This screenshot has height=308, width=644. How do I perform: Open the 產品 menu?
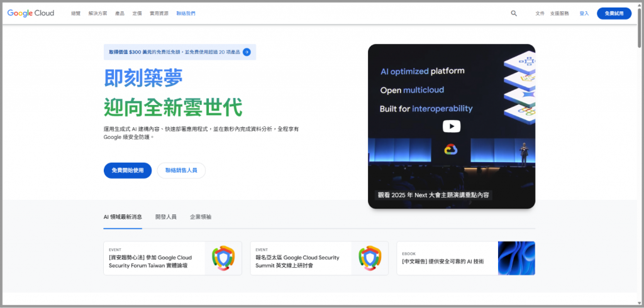pos(119,14)
